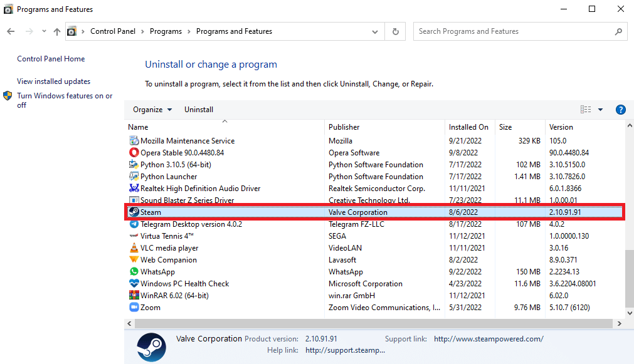Sort by the Version column header

click(584, 127)
